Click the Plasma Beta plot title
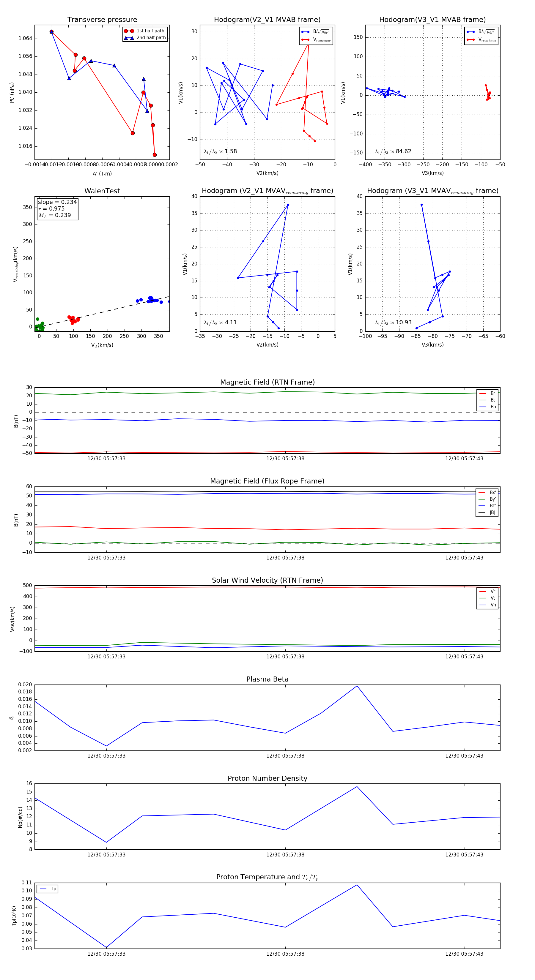 point(267,679)
